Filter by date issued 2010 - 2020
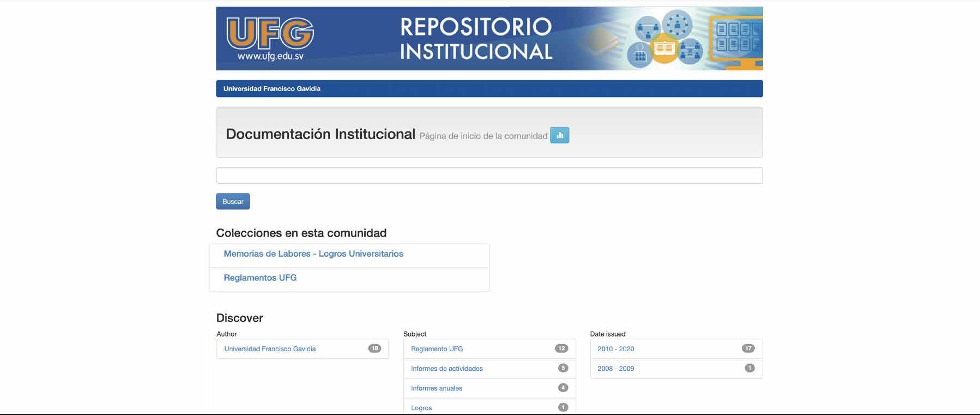 tap(615, 348)
